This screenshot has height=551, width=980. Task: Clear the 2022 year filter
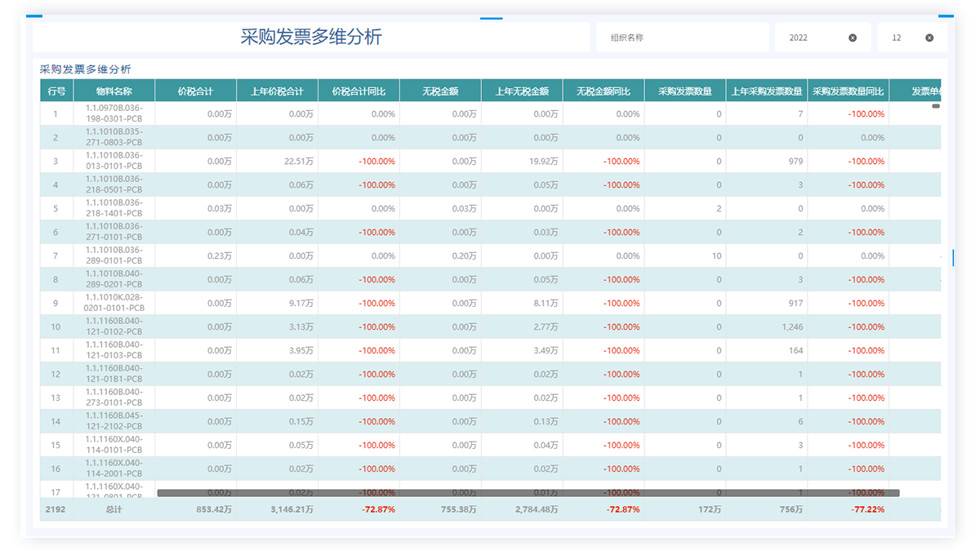pyautogui.click(x=853, y=38)
